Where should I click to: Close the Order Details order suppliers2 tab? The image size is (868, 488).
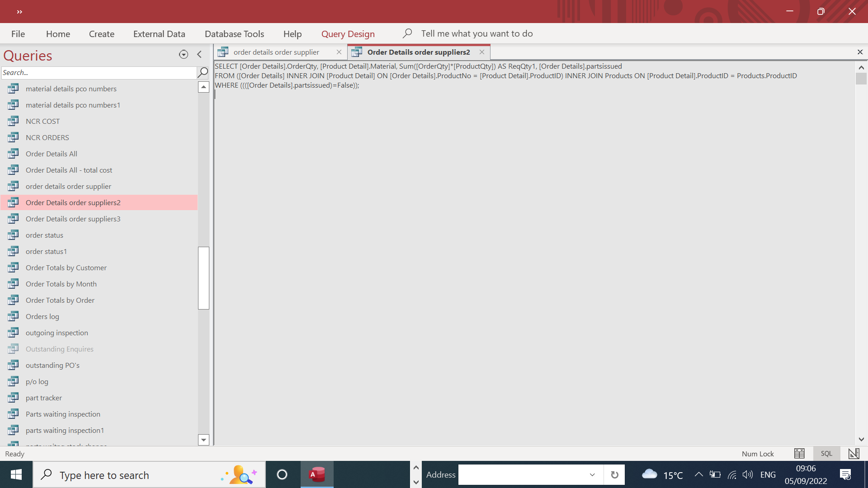tap(482, 52)
